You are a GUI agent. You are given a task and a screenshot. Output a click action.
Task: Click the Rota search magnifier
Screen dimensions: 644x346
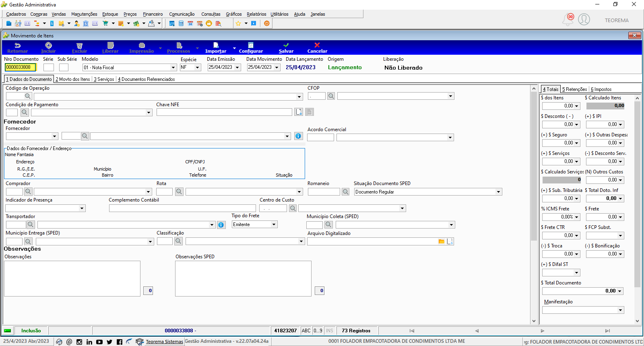pyautogui.click(x=179, y=192)
